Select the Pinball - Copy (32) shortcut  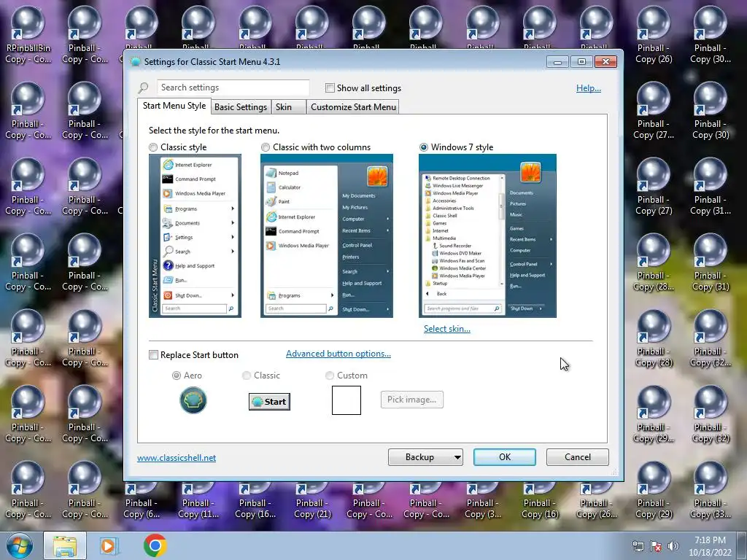(x=711, y=414)
